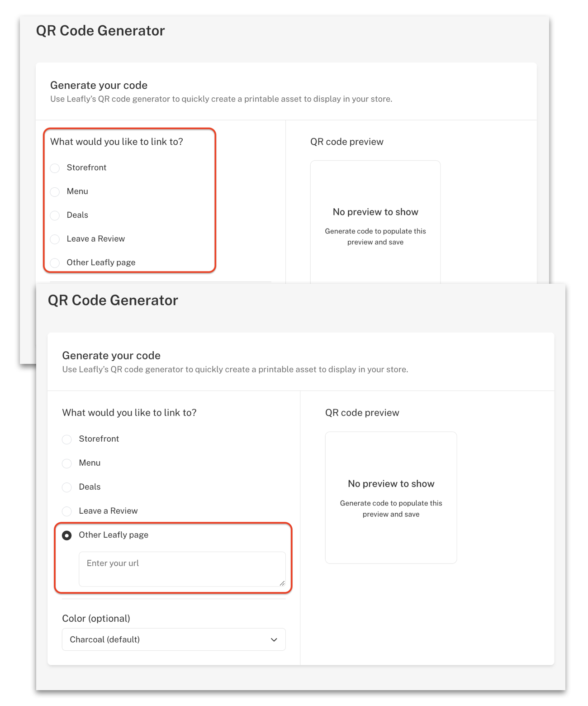588x706 pixels.
Task: Click the bottom QR code preview box
Action: point(391,497)
